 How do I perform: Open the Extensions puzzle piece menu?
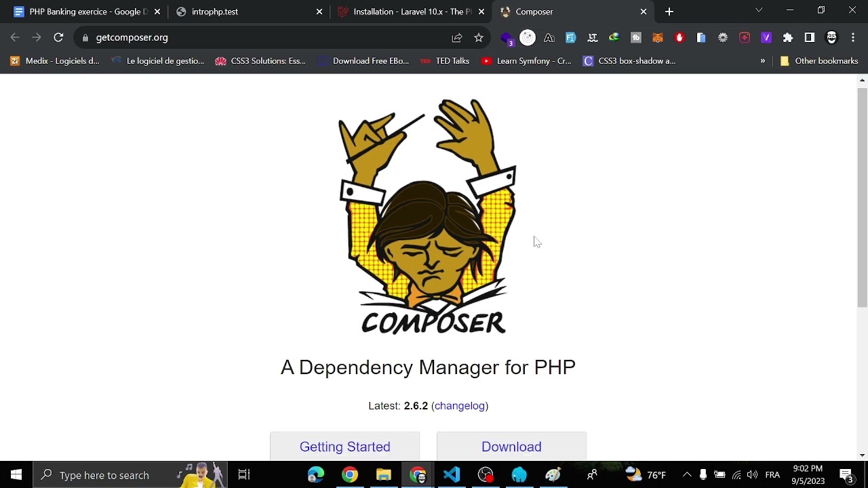click(x=788, y=38)
